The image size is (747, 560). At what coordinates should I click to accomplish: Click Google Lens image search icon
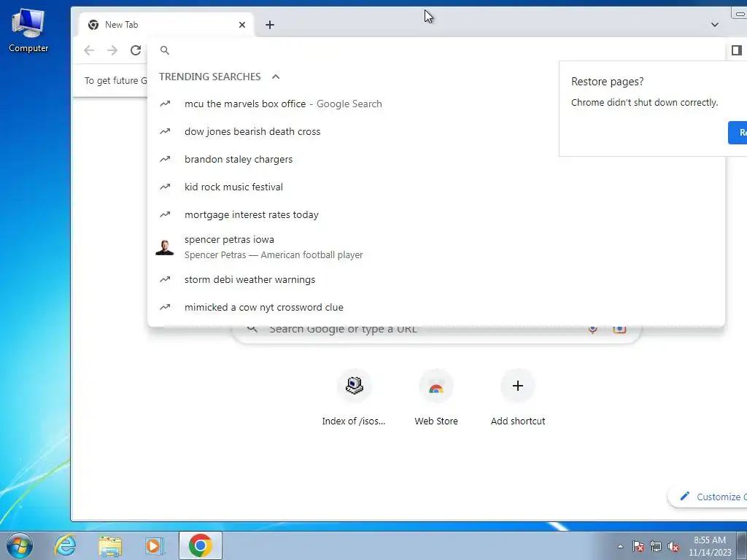pos(619,329)
